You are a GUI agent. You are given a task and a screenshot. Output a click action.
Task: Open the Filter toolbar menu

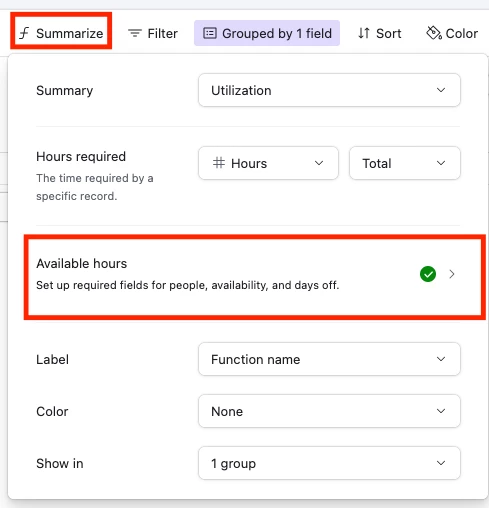tap(153, 33)
